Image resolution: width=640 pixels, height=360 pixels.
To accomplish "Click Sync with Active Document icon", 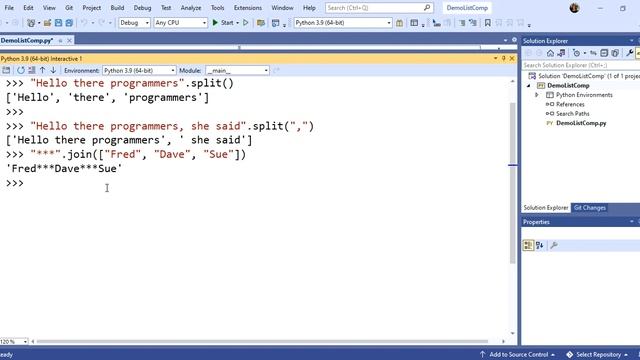I will coord(593,53).
